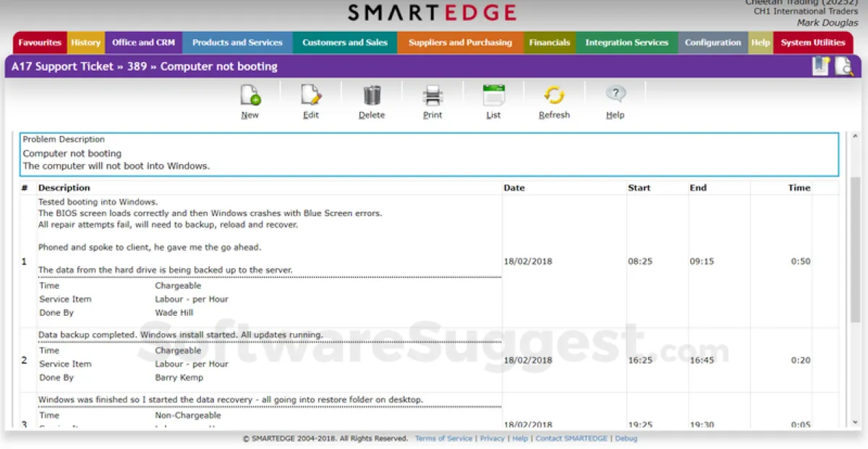Screen dimensions: 868x449
Task: Click the search document icon in the title bar
Action: coord(843,67)
